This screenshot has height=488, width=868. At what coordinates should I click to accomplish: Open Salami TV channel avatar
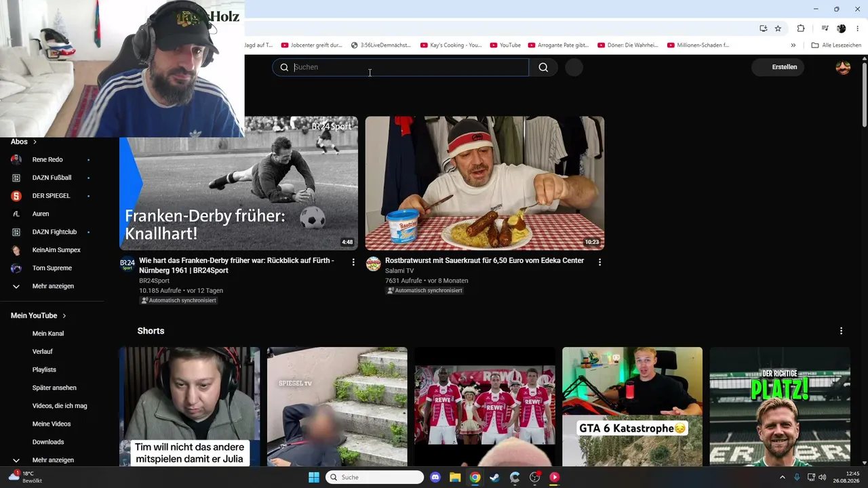pyautogui.click(x=374, y=264)
